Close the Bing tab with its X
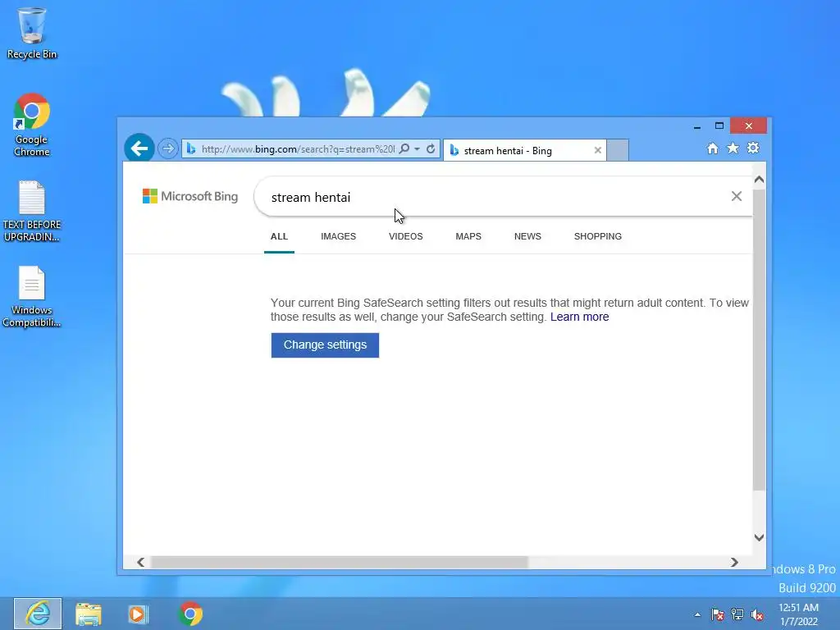Viewport: 840px width, 630px height. click(598, 151)
